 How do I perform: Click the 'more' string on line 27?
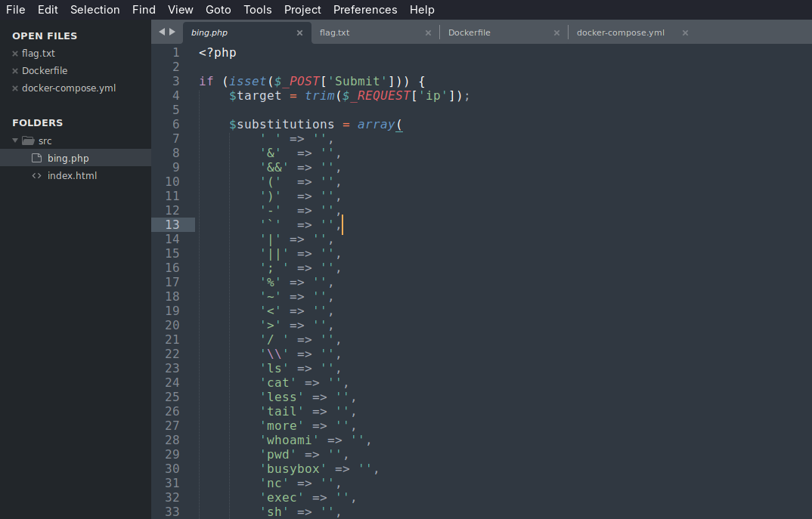pos(282,426)
